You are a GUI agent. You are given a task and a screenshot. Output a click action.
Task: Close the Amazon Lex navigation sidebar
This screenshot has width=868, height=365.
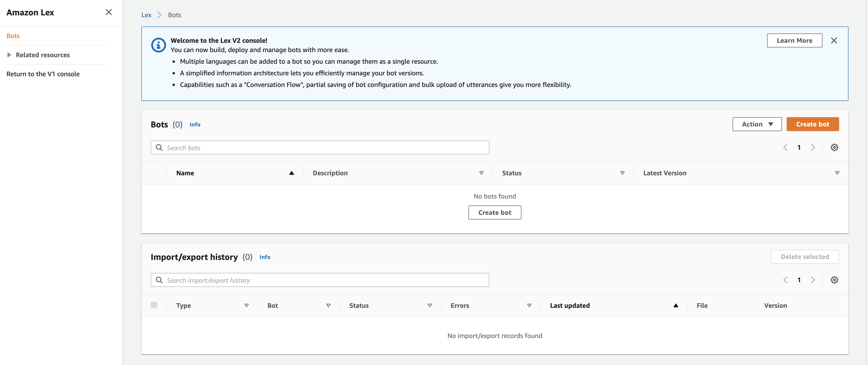(x=108, y=12)
